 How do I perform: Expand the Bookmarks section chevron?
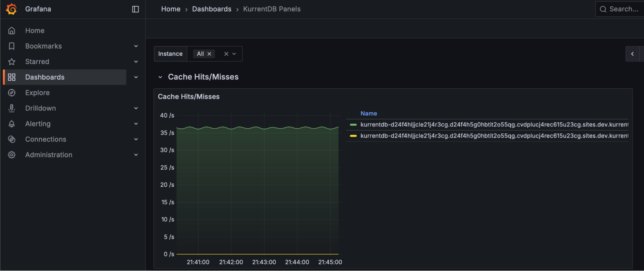tap(136, 46)
